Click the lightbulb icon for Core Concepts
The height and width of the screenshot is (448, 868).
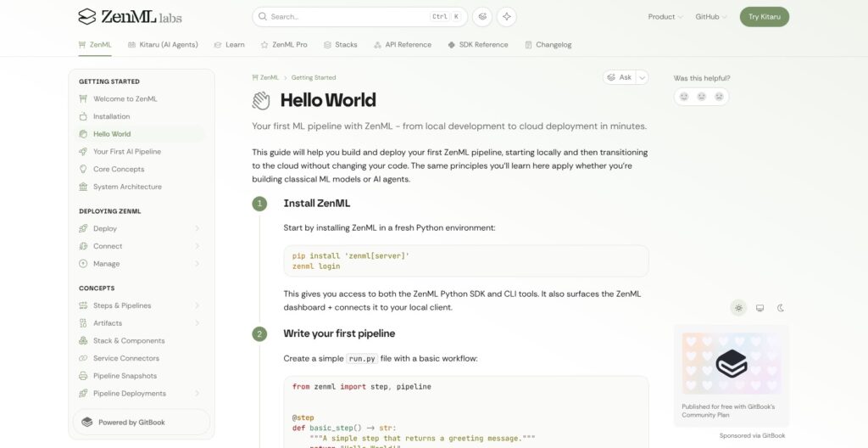tap(83, 169)
